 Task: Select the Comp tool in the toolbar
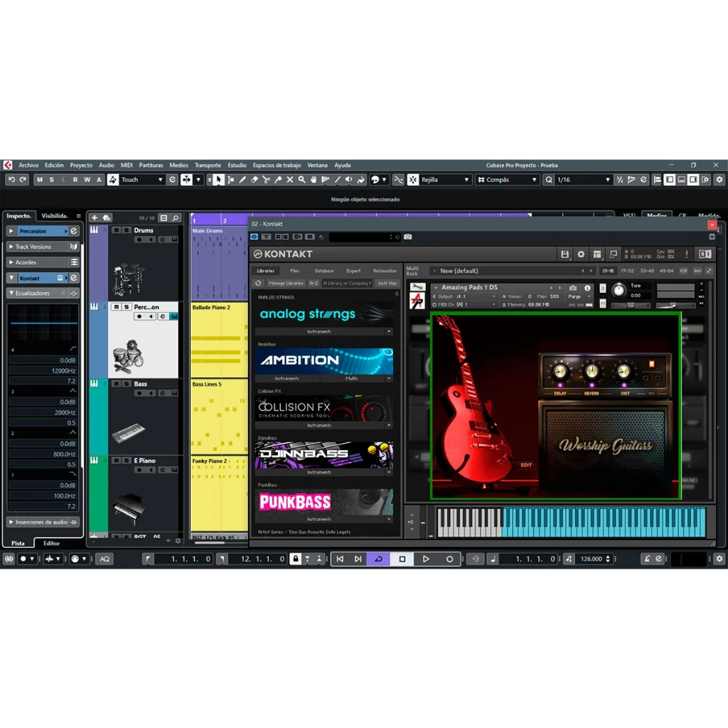pyautogui.click(x=326, y=180)
